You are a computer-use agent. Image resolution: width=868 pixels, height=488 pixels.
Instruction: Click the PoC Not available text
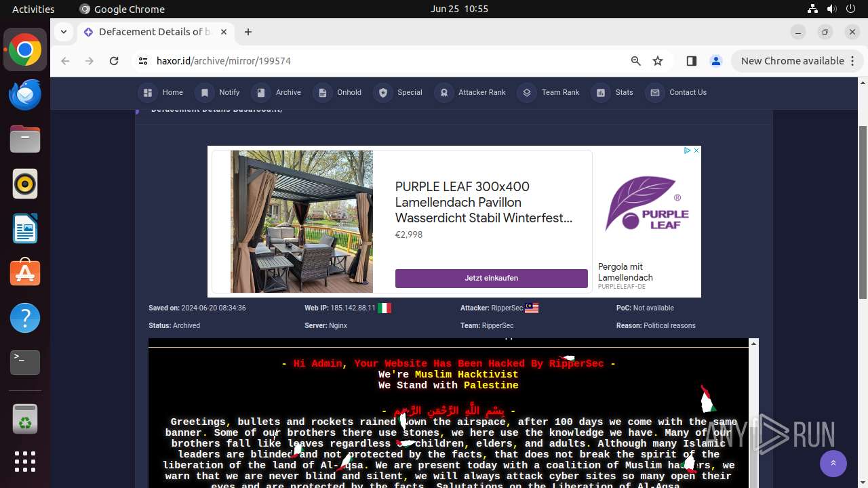(x=645, y=308)
